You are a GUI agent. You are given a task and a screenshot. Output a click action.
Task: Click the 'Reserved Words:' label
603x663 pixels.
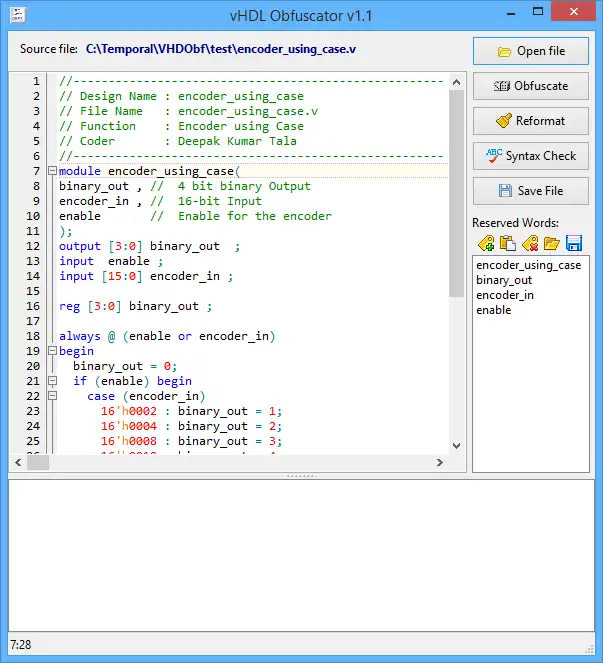click(515, 223)
